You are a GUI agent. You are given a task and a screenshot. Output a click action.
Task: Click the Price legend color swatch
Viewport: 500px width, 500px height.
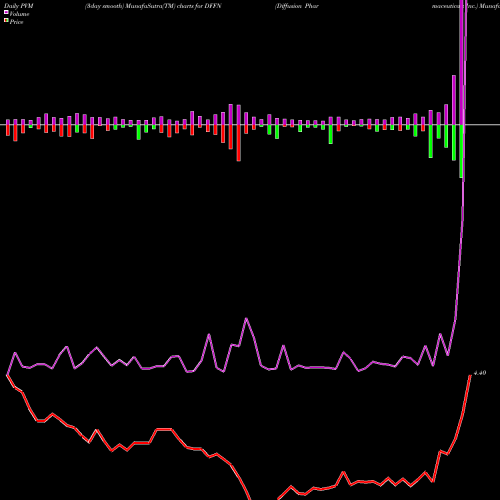pos(6,21)
